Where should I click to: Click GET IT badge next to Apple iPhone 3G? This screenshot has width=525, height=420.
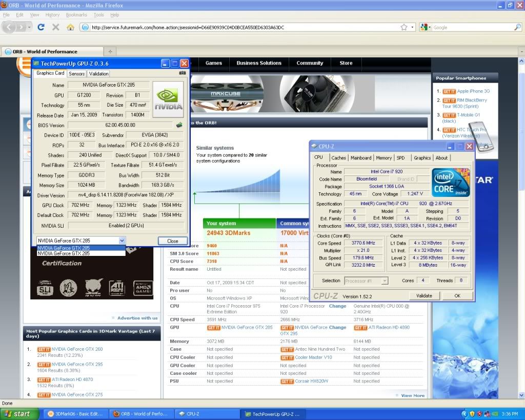click(x=449, y=91)
